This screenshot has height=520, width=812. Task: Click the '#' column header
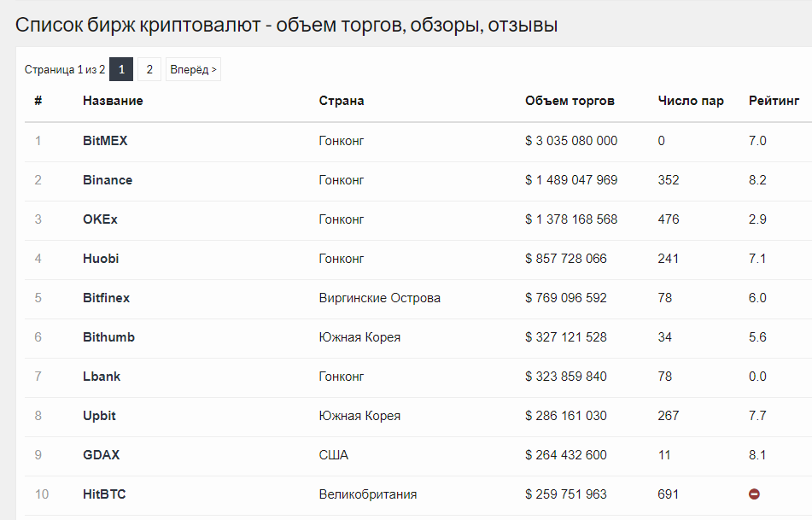(38, 101)
